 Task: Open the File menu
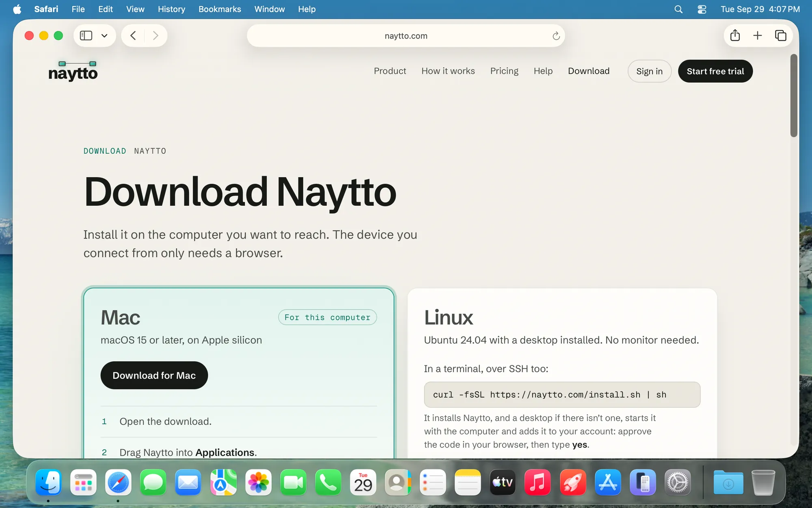pyautogui.click(x=78, y=9)
